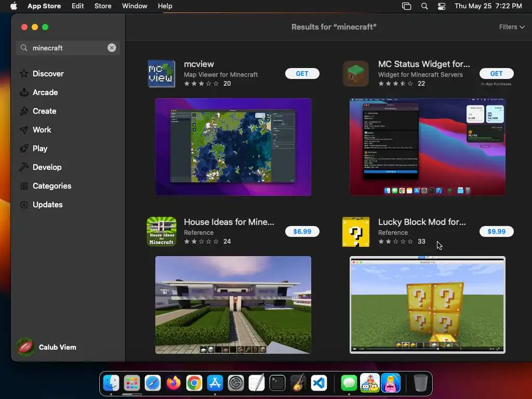Launch Google Chrome from the Dock
Image resolution: width=532 pixels, height=399 pixels.
[x=194, y=383]
